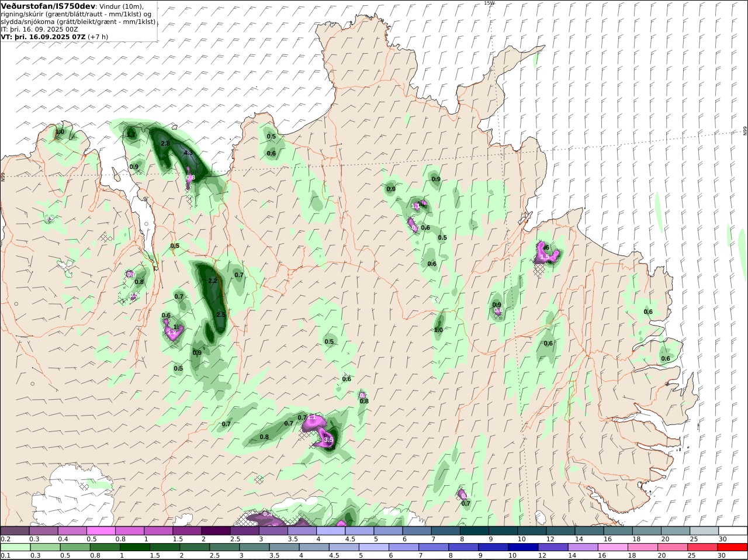This screenshot has width=748, height=560.
Task: Click the 12 label in the top legend row
Action: click(550, 539)
